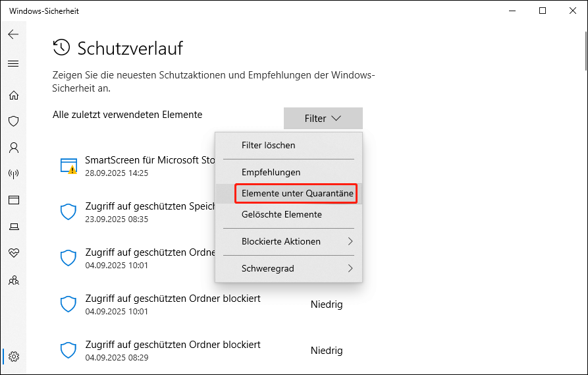This screenshot has height=375, width=588.
Task: Choose Empfehlungen filter option
Action: pos(271,172)
